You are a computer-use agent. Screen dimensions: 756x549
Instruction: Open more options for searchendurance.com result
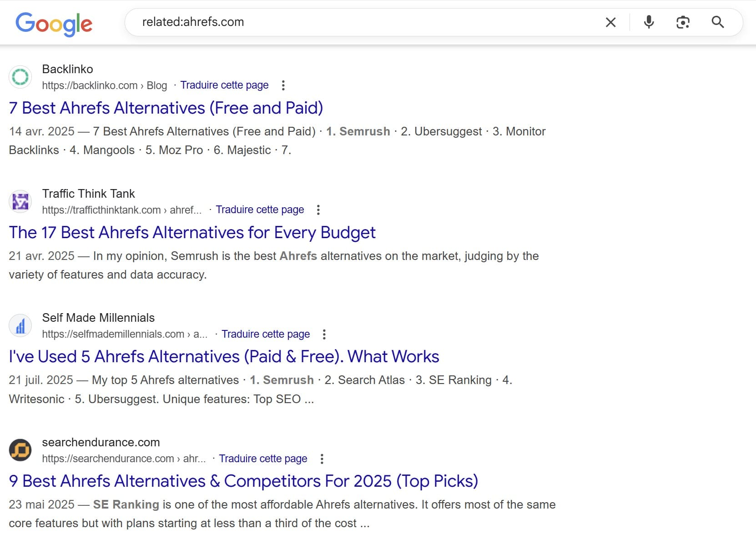tap(322, 459)
